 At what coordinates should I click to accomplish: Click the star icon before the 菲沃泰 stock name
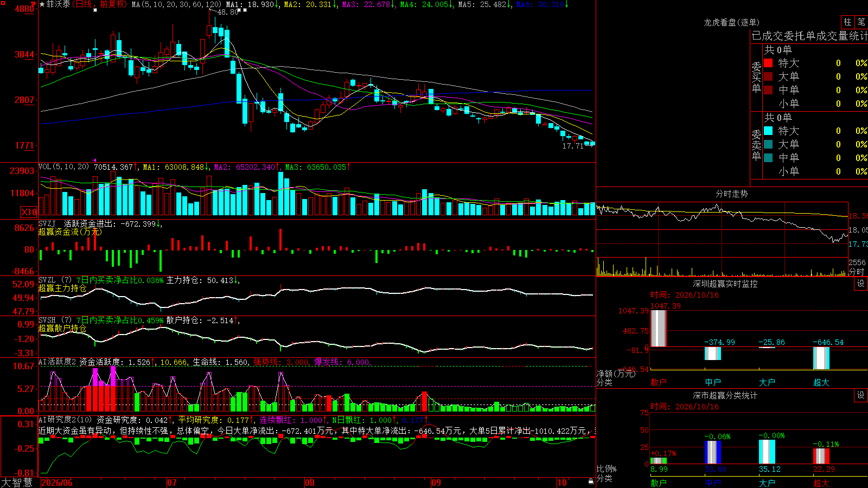[x=42, y=4]
